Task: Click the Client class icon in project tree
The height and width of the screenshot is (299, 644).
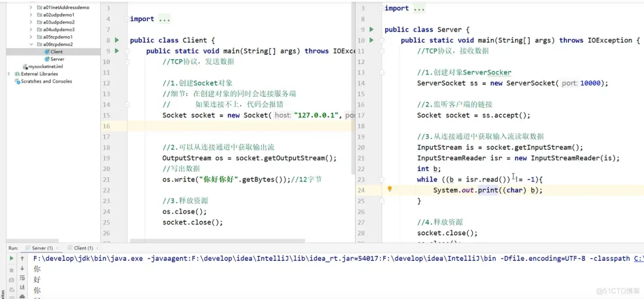Action: pyautogui.click(x=47, y=52)
